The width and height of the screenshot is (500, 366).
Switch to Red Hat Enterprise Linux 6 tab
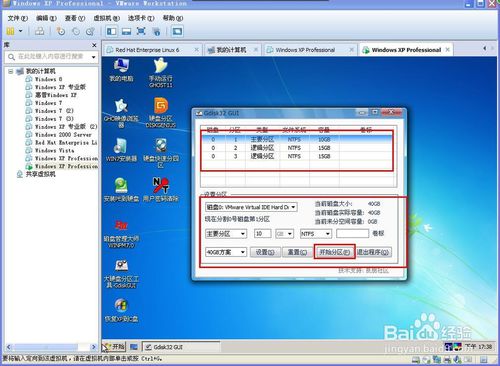[x=152, y=50]
